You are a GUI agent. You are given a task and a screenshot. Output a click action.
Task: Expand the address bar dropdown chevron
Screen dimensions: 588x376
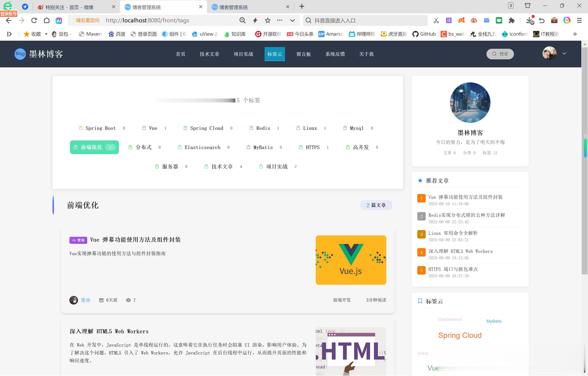(292, 21)
